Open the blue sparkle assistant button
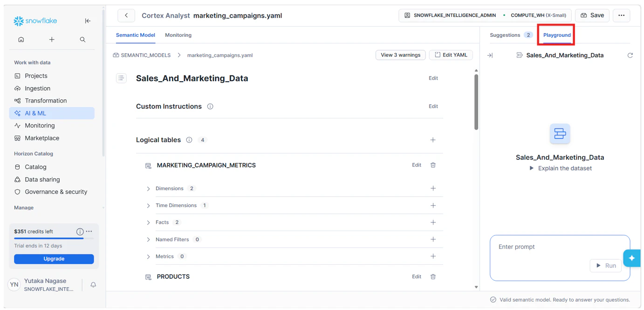The image size is (644, 310). pos(632,258)
